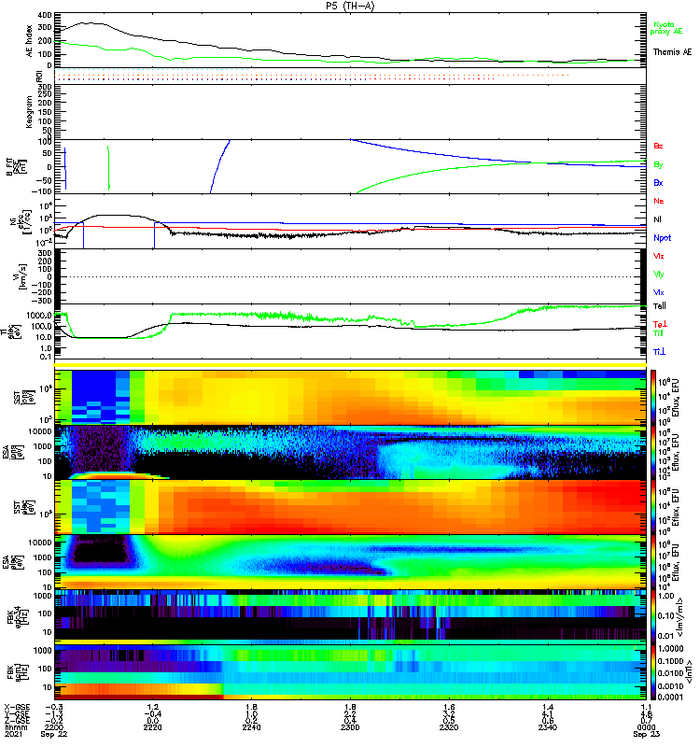The height and width of the screenshot is (747, 700).
Task: Click the SST electron Eflux color bar
Action: click(653, 507)
